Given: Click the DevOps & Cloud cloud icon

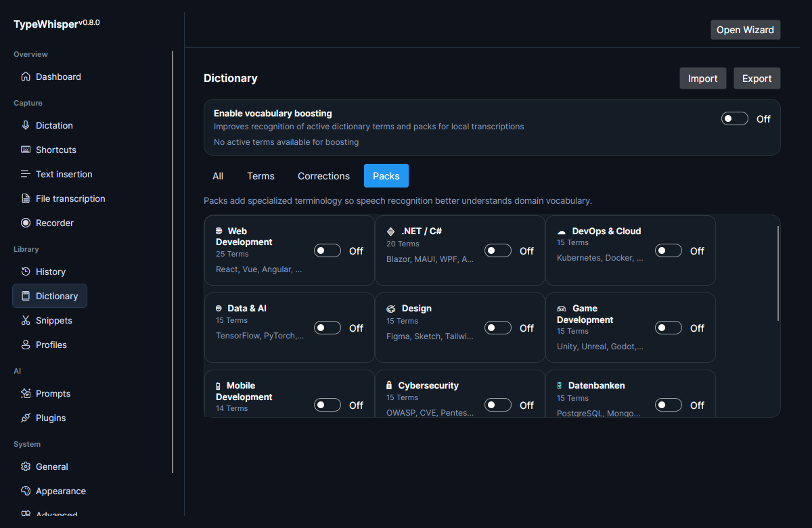Looking at the screenshot, I should point(561,232).
